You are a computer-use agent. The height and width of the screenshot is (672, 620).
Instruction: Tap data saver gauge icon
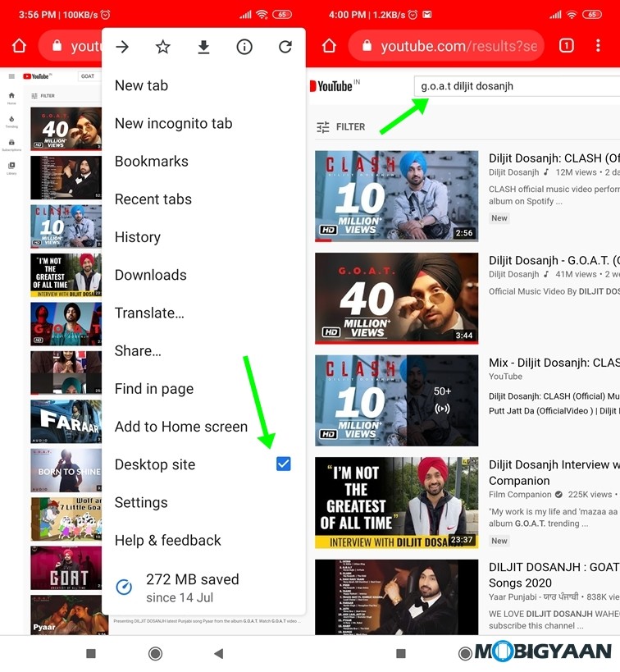tap(125, 587)
